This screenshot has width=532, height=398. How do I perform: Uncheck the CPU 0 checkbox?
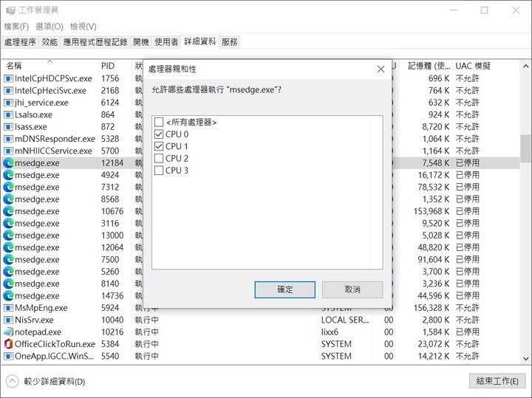pyautogui.click(x=159, y=134)
